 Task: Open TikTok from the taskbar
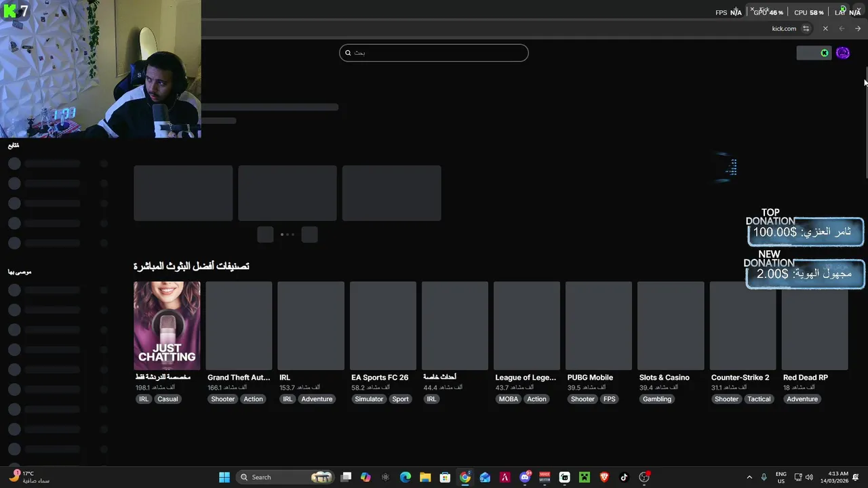click(624, 477)
